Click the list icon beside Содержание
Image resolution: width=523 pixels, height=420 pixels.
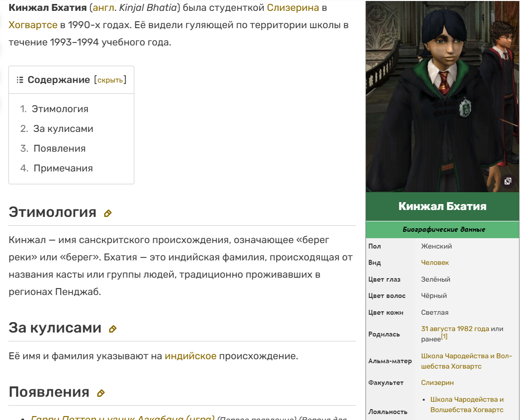click(20, 80)
